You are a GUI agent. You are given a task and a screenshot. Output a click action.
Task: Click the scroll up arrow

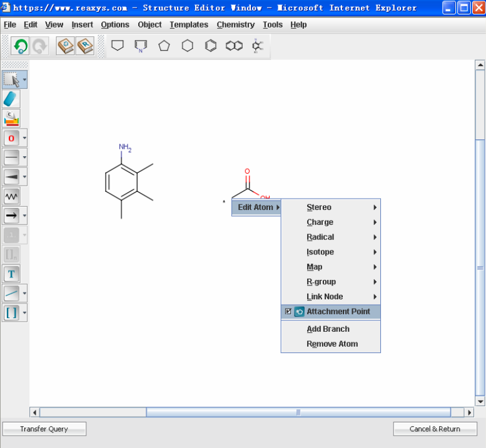coord(480,65)
